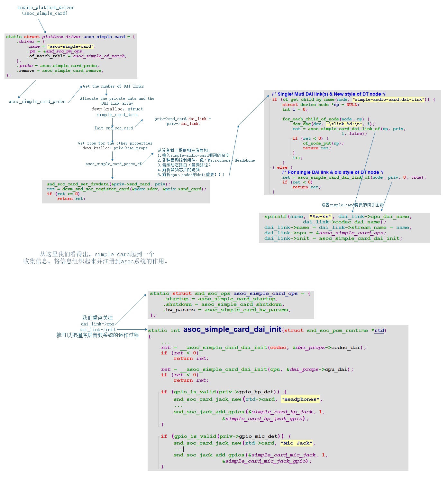Click the "simple-audio-card,dai-link" string literal
The image size is (448, 478).
[x=388, y=99]
